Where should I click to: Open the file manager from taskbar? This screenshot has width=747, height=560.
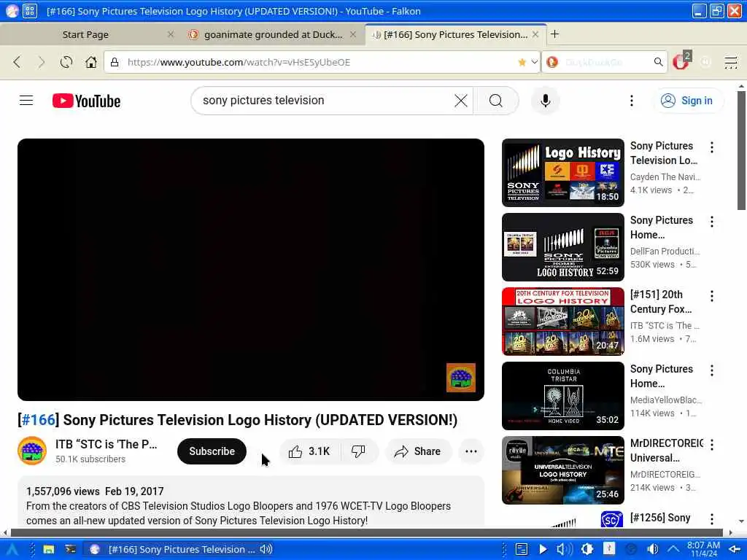coord(49,550)
